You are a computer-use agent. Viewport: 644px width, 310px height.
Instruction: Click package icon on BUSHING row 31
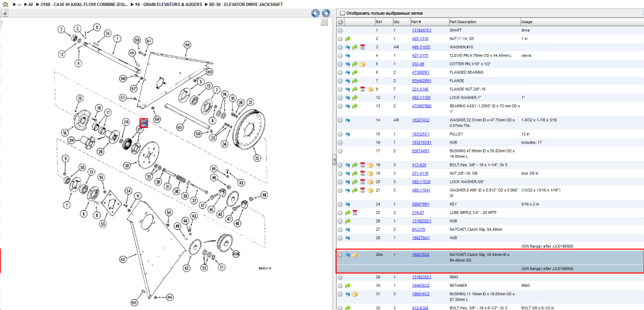355,294
